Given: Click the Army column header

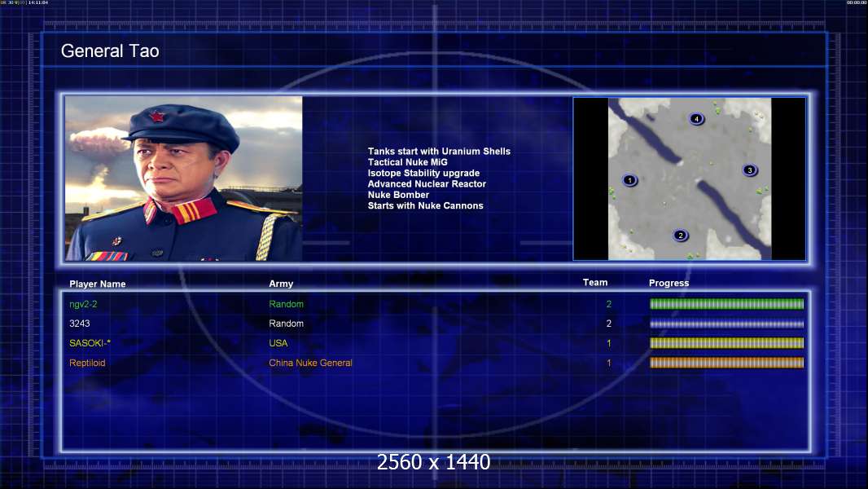Looking at the screenshot, I should pyautogui.click(x=281, y=284).
